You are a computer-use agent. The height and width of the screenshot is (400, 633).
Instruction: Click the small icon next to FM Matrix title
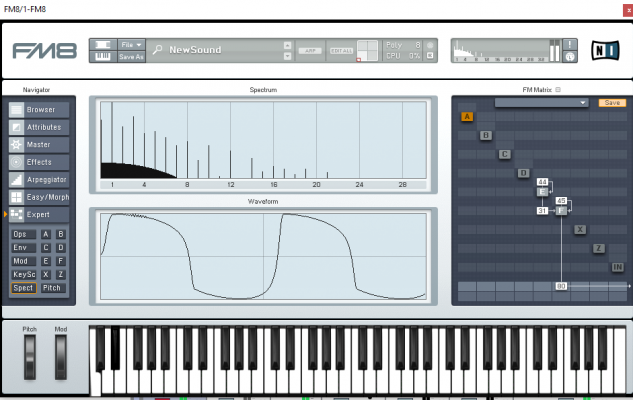click(558, 90)
